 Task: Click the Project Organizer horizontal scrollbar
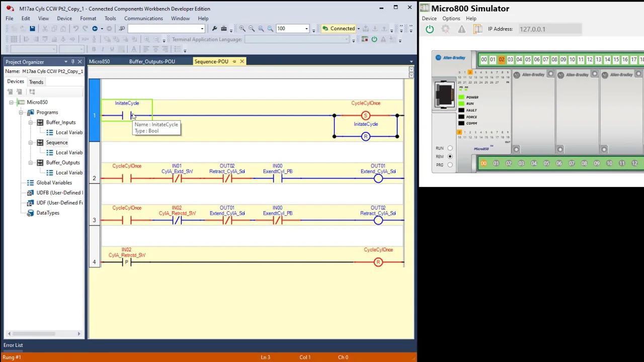coord(43,334)
